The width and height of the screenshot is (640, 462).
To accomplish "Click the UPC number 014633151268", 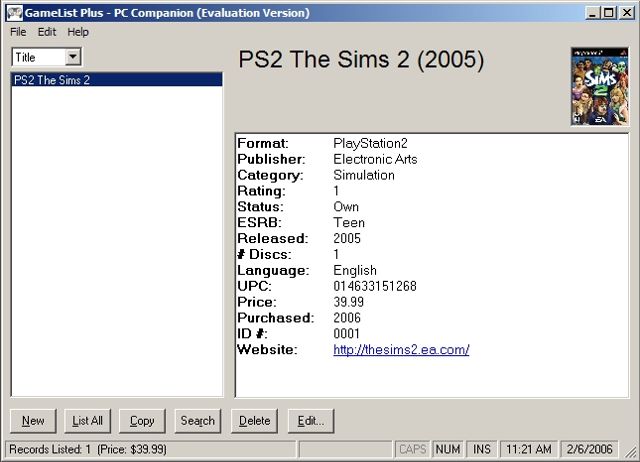I will [375, 286].
